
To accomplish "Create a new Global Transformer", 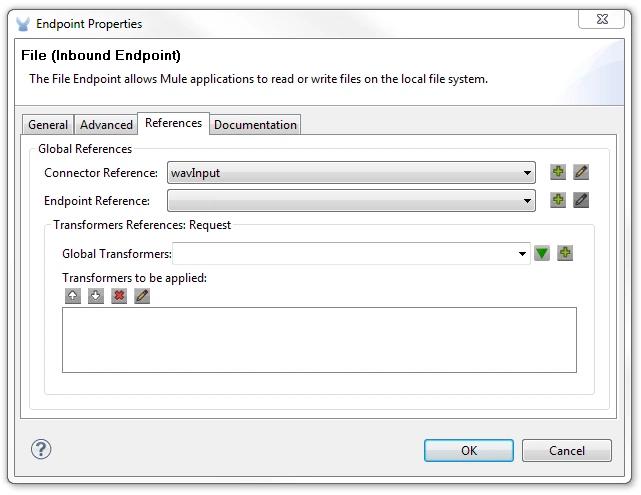I will click(565, 254).
